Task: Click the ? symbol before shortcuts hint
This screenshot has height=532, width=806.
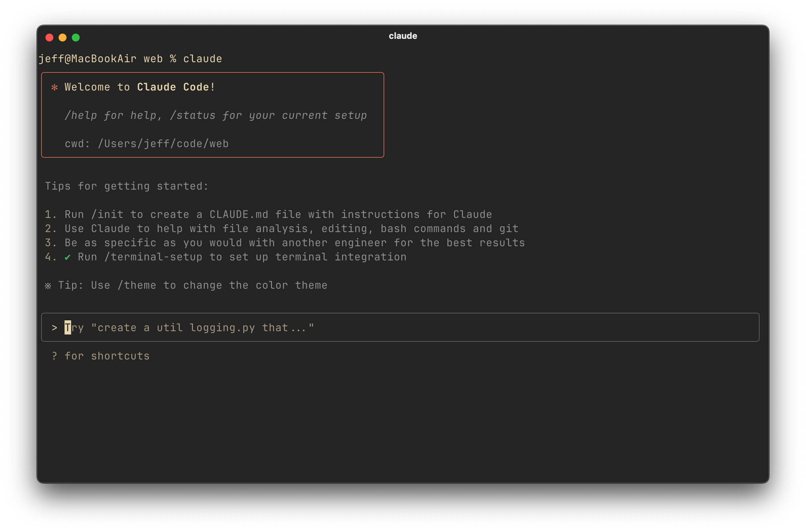Action: click(x=54, y=356)
